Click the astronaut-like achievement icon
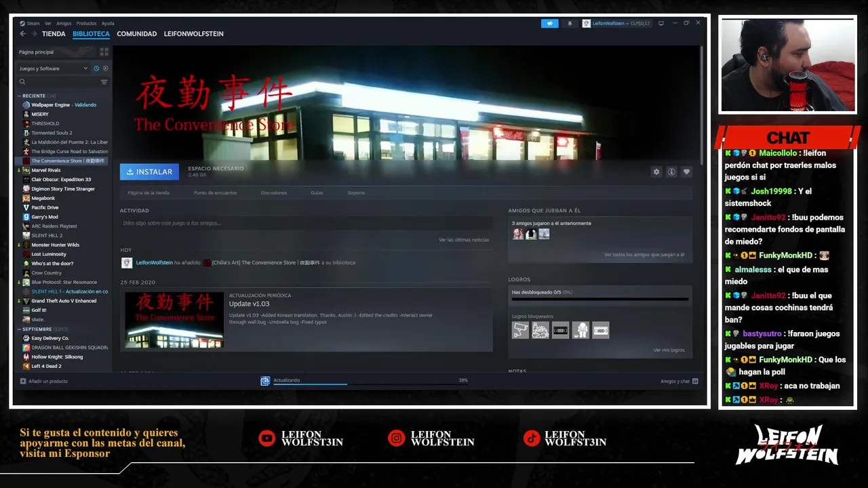 [x=580, y=330]
